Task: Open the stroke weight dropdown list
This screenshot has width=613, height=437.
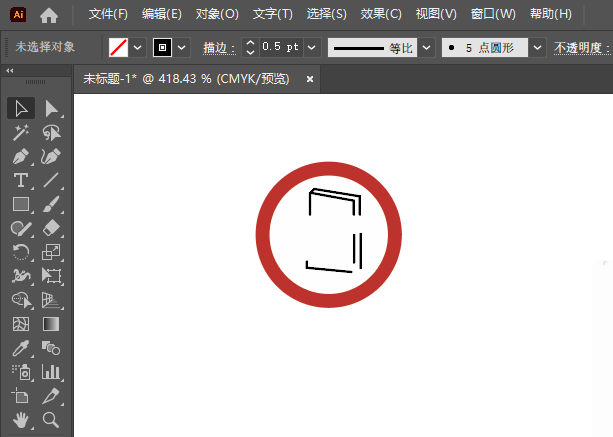Action: point(312,48)
